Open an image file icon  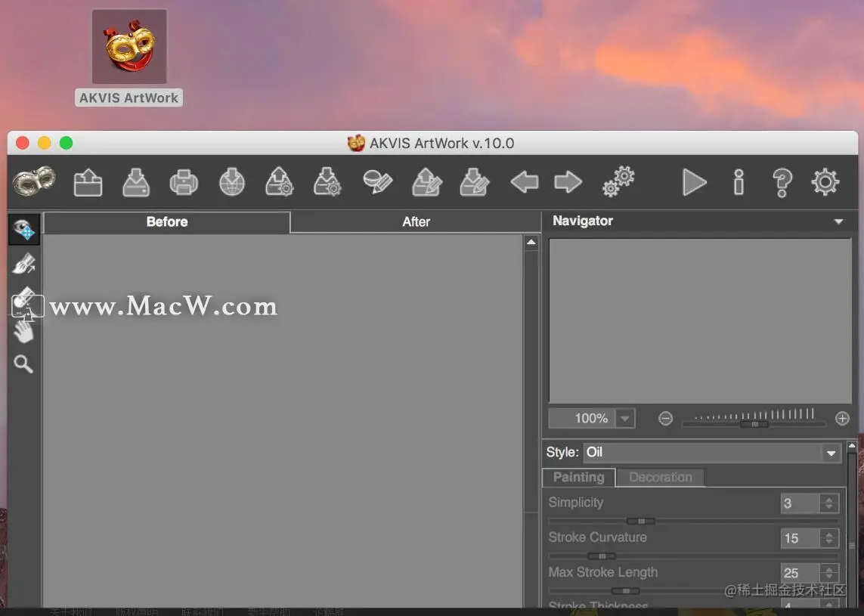[88, 182]
